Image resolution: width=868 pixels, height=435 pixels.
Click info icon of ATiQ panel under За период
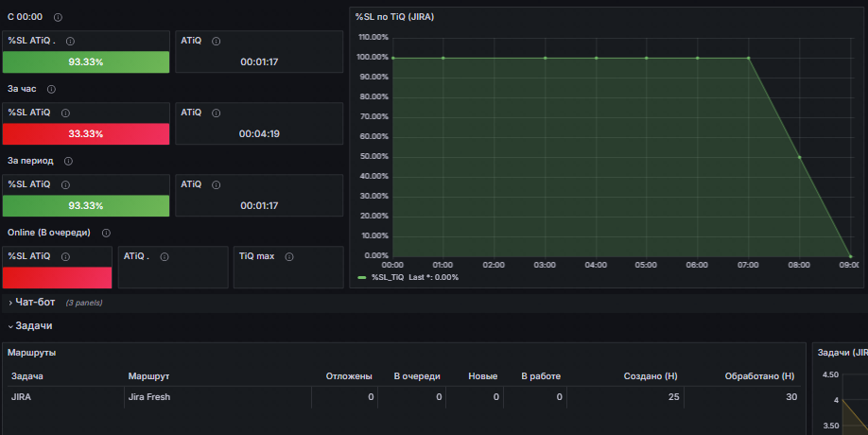click(216, 184)
